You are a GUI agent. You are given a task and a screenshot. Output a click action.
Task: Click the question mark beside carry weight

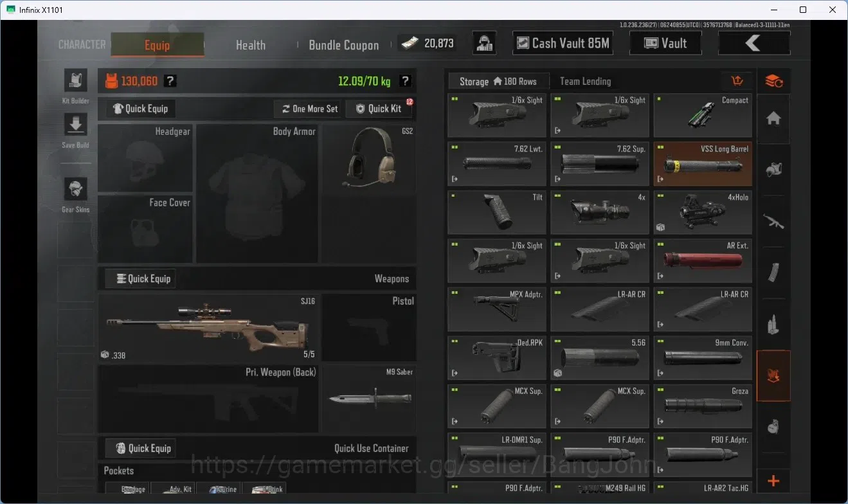(x=405, y=81)
